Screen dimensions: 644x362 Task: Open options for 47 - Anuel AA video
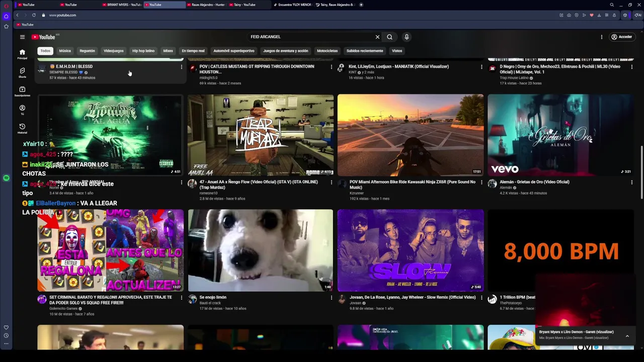click(x=331, y=183)
